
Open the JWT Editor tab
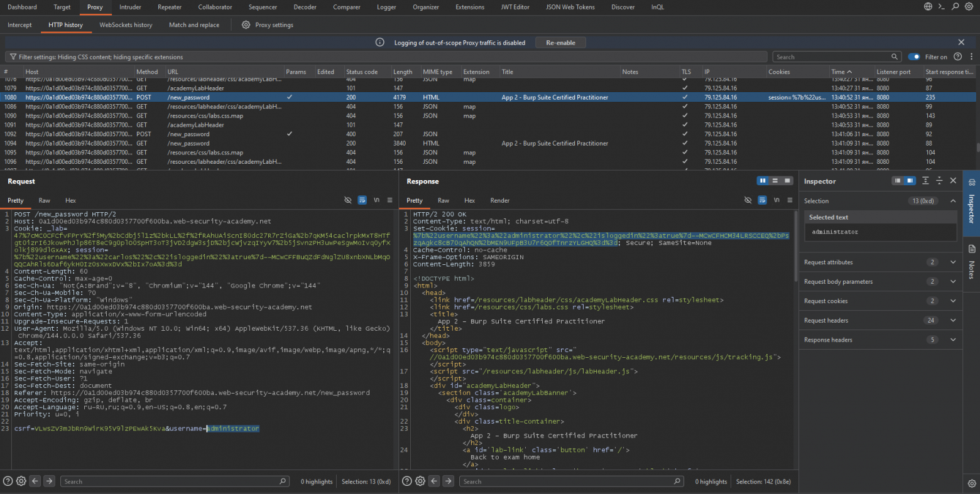click(x=515, y=7)
